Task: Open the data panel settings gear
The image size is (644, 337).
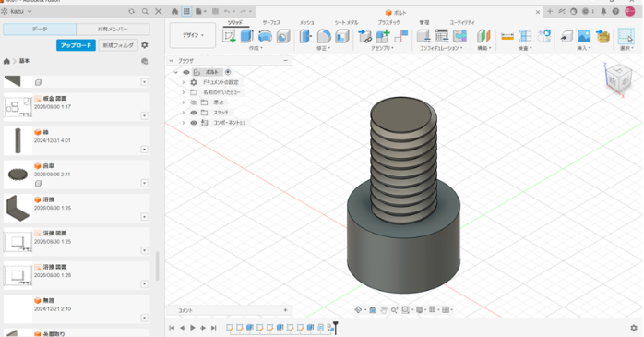Action: (x=145, y=45)
